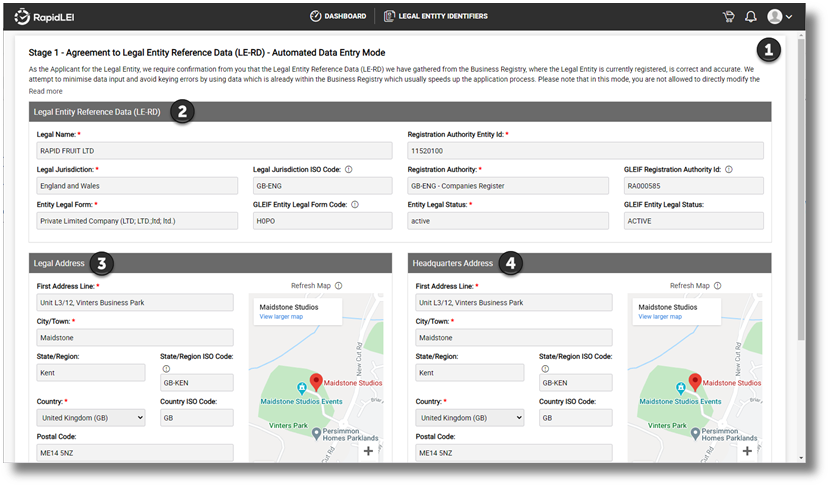This screenshot has width=830, height=487.
Task: Click info icon next to GLEIF Registration Authority Id
Action: (728, 170)
